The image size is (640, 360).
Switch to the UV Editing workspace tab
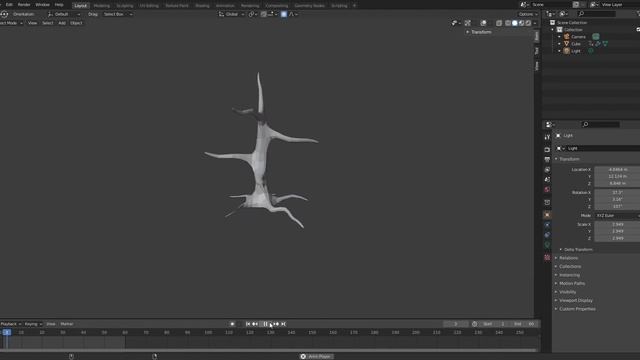(x=149, y=6)
